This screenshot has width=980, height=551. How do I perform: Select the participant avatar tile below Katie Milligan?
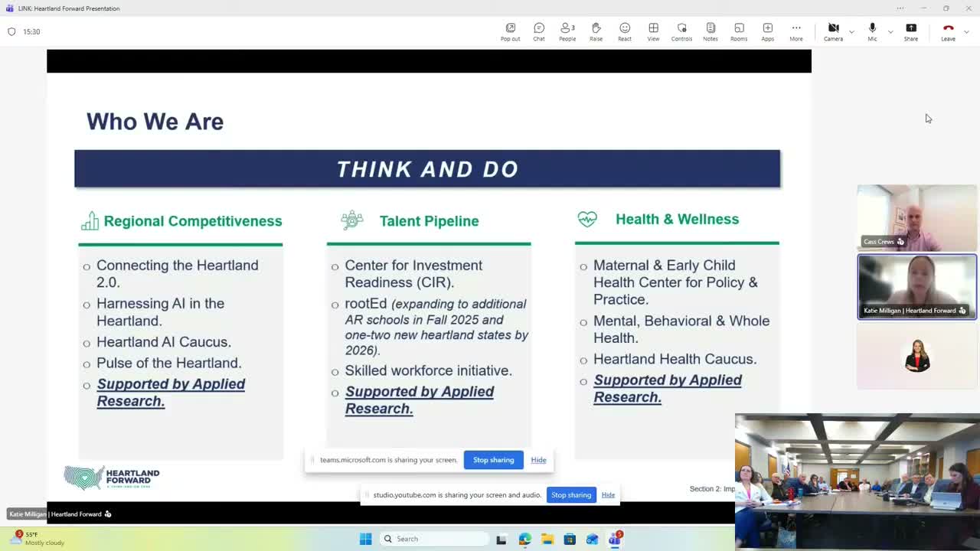[916, 357]
